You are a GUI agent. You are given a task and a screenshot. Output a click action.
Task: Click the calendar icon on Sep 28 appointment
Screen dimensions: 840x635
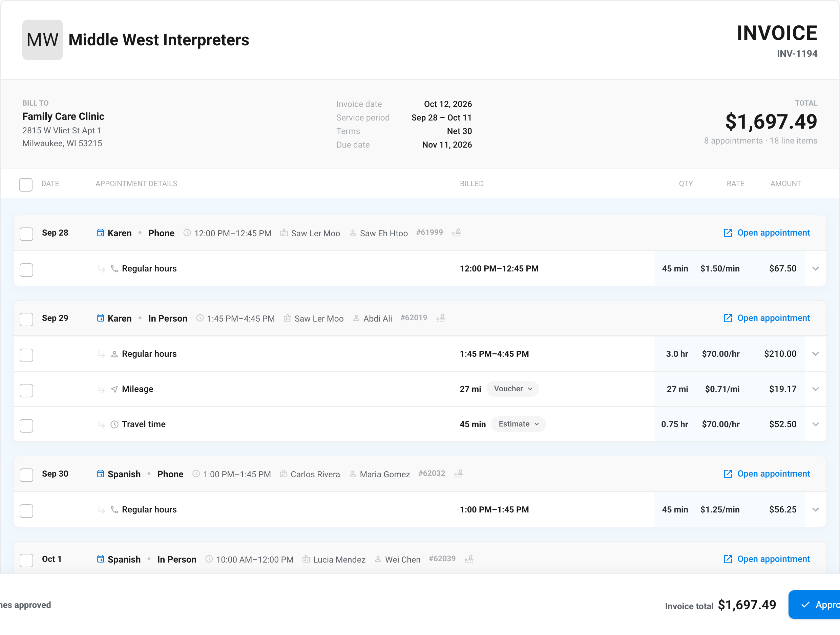(x=100, y=233)
